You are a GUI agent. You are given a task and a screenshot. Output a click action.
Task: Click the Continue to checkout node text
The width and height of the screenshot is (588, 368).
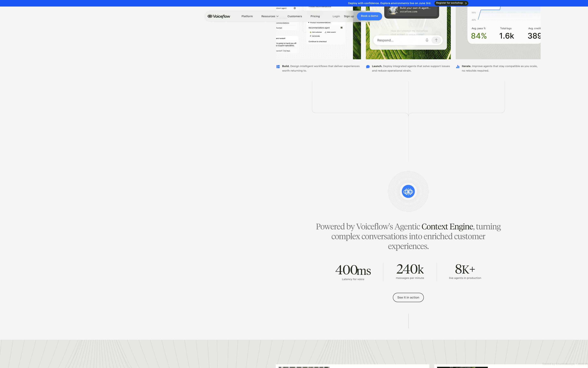(317, 42)
